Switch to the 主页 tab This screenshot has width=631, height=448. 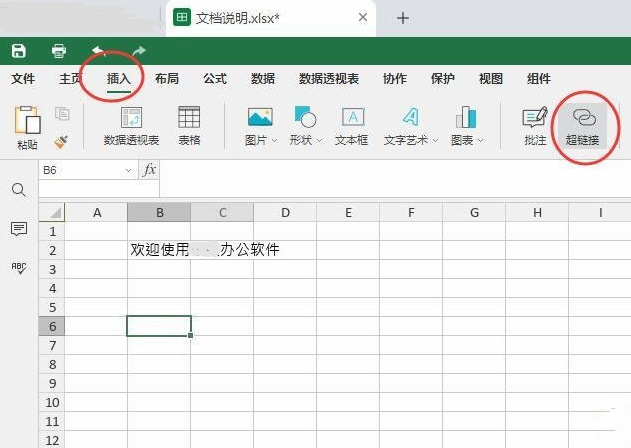70,79
